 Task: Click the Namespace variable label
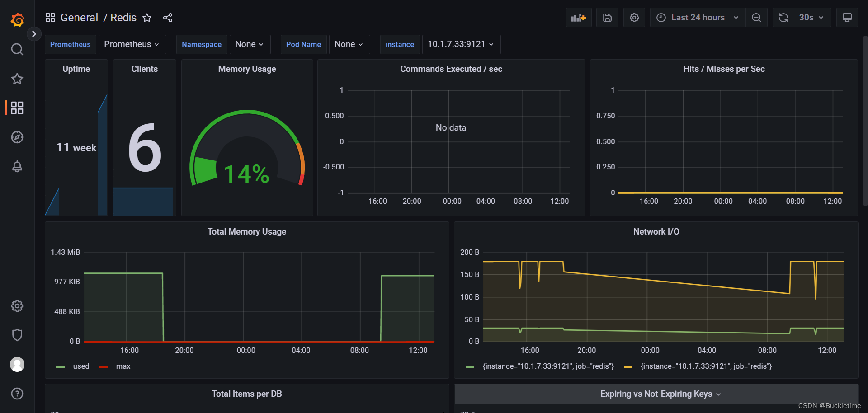point(202,44)
